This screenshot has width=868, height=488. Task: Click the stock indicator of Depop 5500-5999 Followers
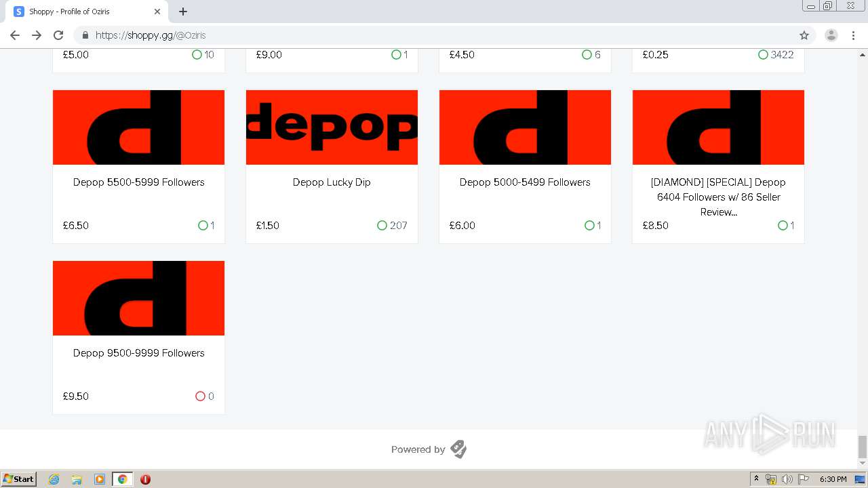click(x=206, y=226)
